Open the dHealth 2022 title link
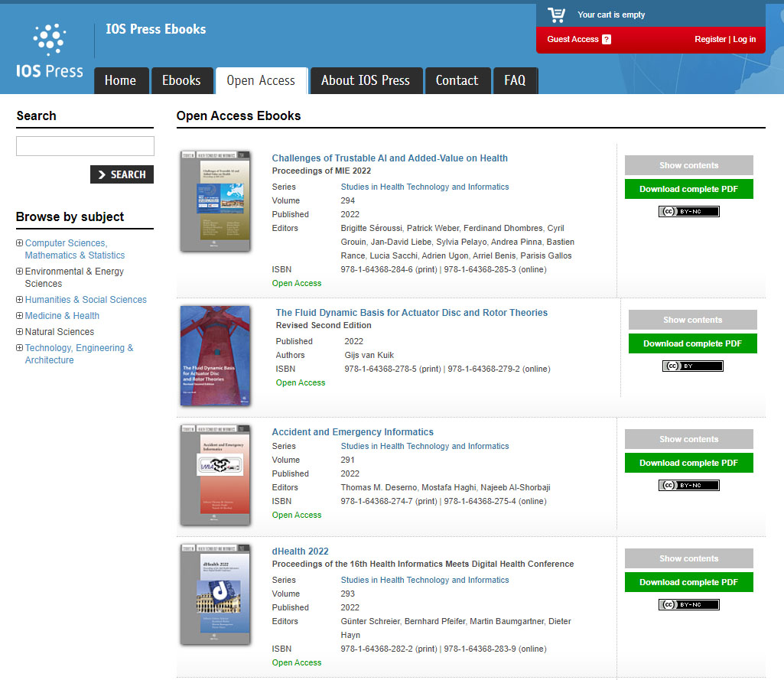The height and width of the screenshot is (680, 784). 300,551
